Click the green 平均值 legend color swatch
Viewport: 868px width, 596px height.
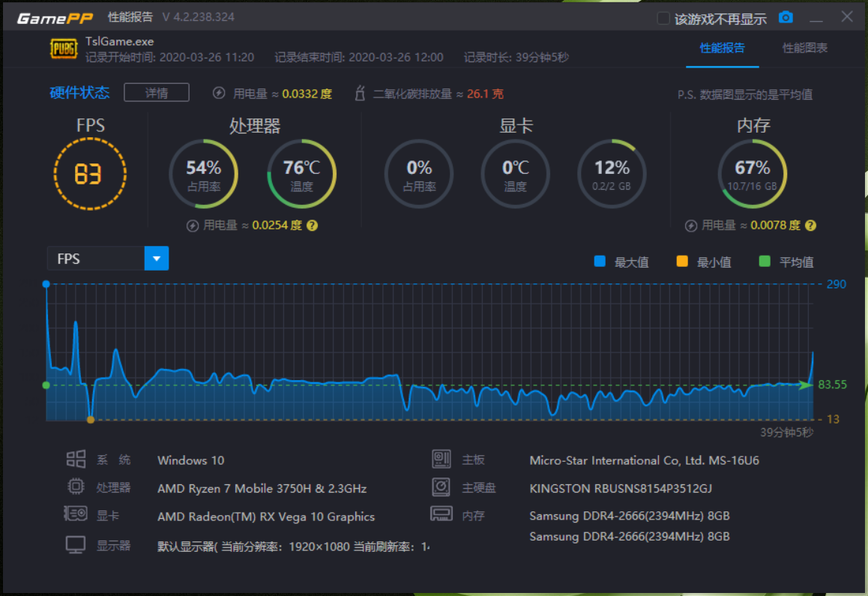(765, 262)
